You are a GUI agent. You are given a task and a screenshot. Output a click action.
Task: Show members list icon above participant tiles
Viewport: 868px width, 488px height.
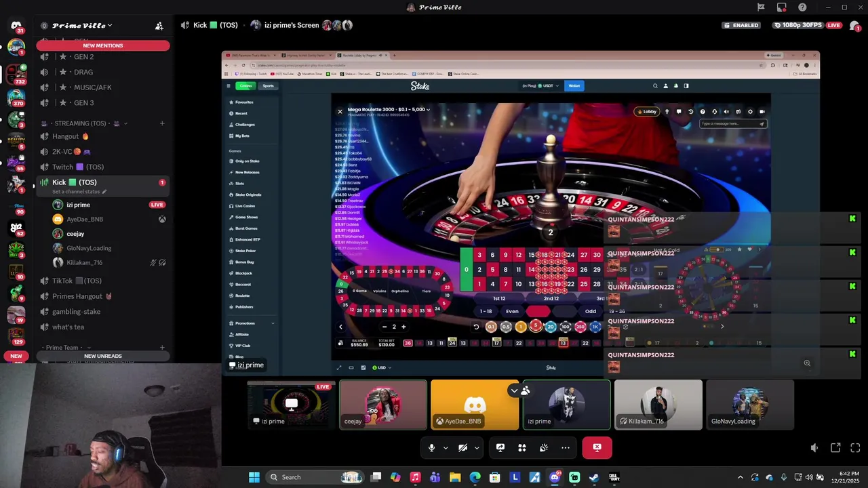point(525,390)
